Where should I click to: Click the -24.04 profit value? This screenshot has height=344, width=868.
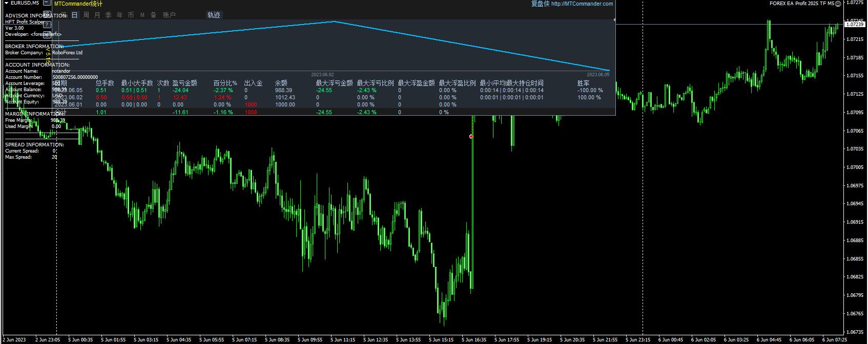(x=180, y=91)
